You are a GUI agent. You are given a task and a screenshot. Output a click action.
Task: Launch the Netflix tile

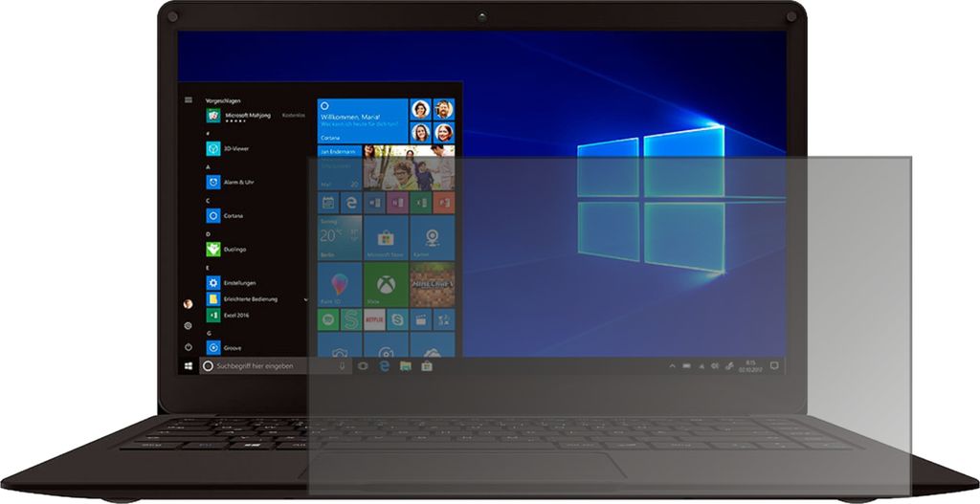(374, 319)
